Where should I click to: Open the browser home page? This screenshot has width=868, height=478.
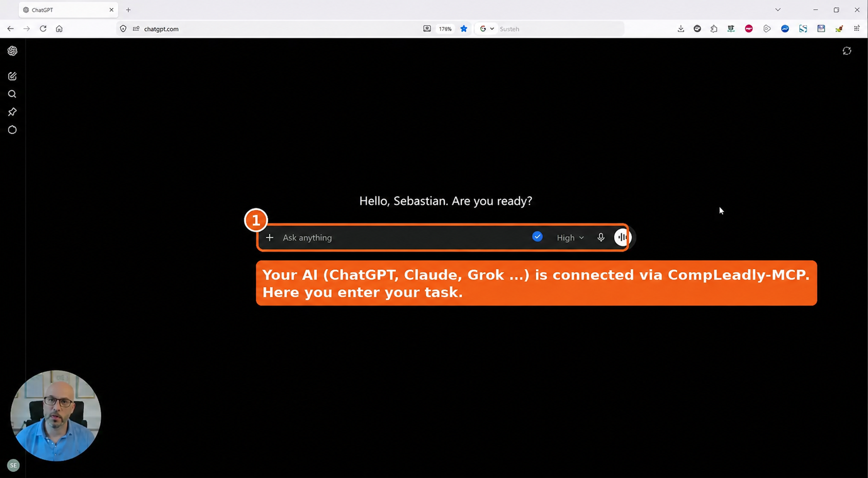pos(59,29)
